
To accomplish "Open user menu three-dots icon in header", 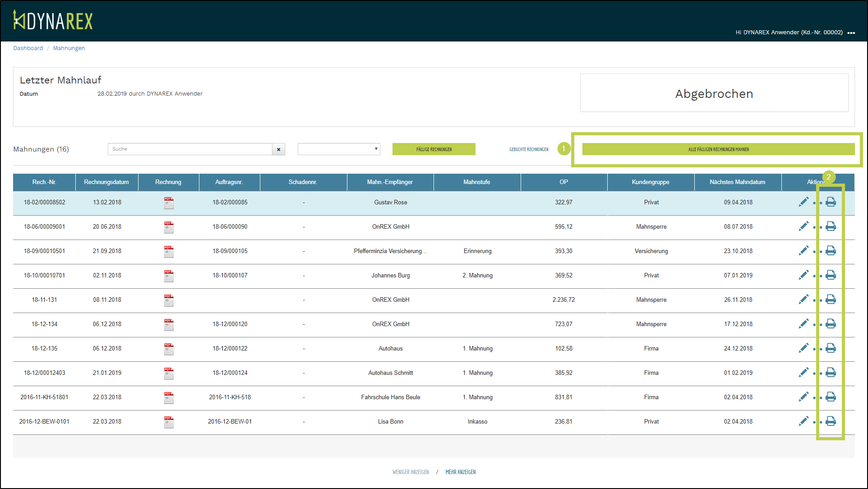I will pyautogui.click(x=851, y=32).
